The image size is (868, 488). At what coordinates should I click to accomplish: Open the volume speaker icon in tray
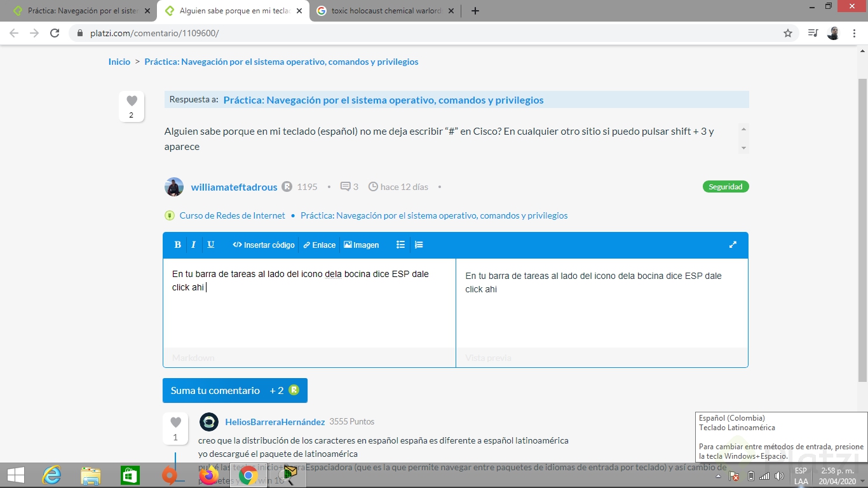779,476
